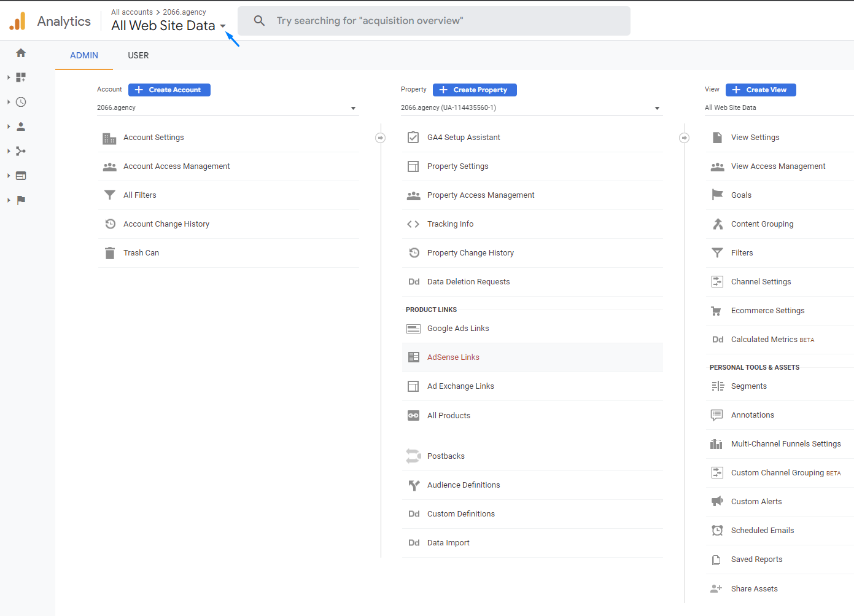854x616 pixels.
Task: Open Property Settings menu item
Action: (x=532, y=166)
